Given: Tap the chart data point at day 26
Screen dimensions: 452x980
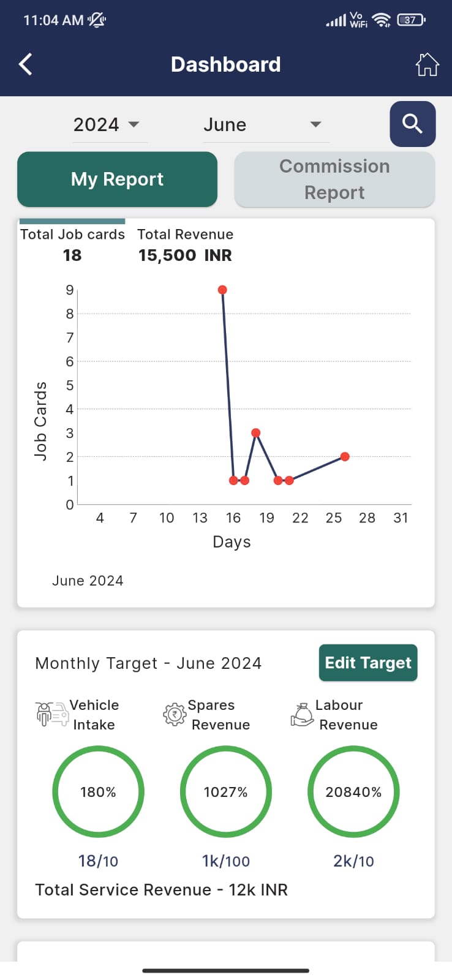Looking at the screenshot, I should tap(345, 457).
